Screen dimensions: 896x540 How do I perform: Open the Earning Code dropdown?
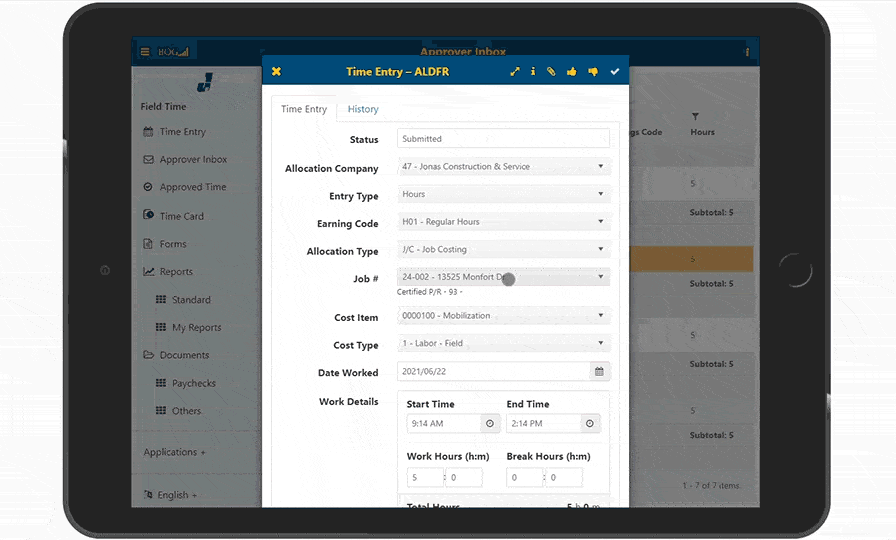point(503,222)
